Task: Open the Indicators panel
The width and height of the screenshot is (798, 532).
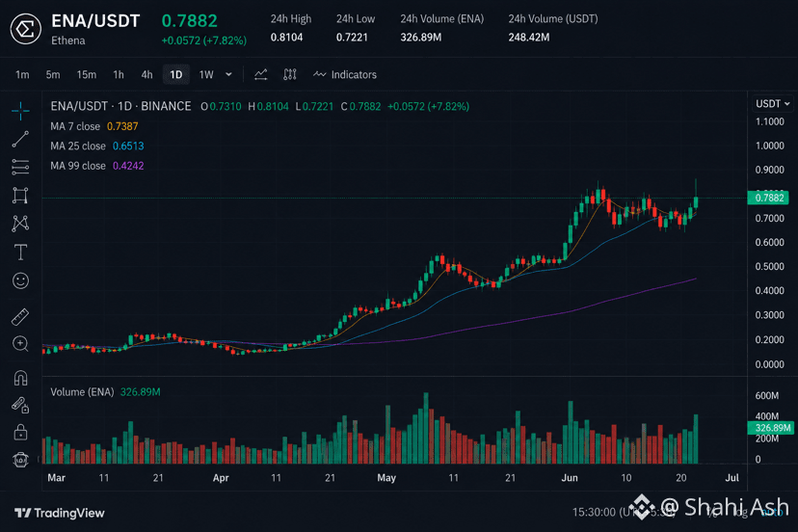Action: point(345,74)
